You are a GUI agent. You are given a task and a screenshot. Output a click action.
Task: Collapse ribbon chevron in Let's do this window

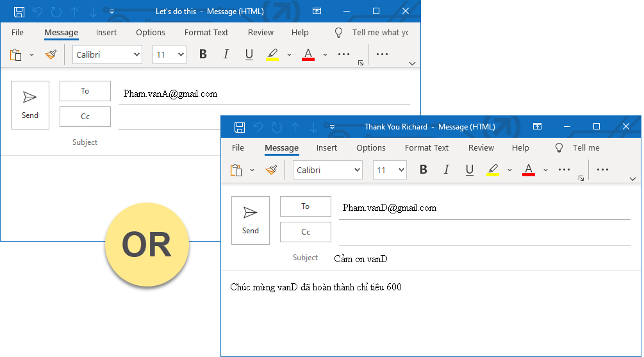click(413, 63)
